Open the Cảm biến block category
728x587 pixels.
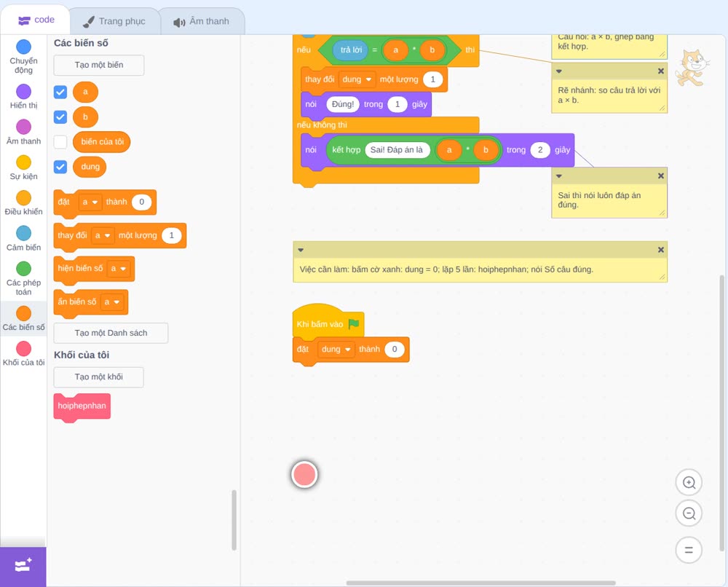click(24, 238)
